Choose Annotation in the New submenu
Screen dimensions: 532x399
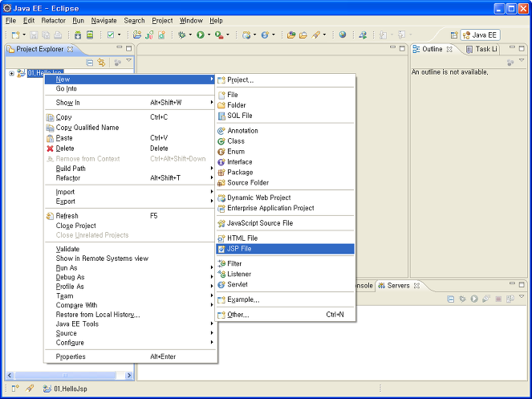(286, 131)
